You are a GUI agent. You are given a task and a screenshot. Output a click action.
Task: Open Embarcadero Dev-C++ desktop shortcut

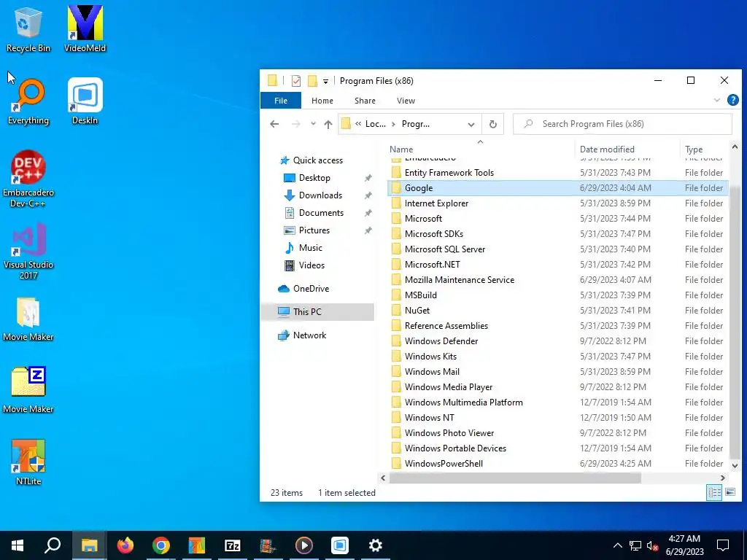click(x=28, y=179)
